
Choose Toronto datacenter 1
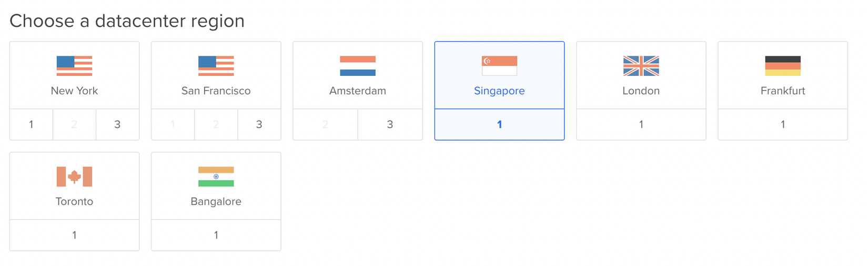coord(74,235)
